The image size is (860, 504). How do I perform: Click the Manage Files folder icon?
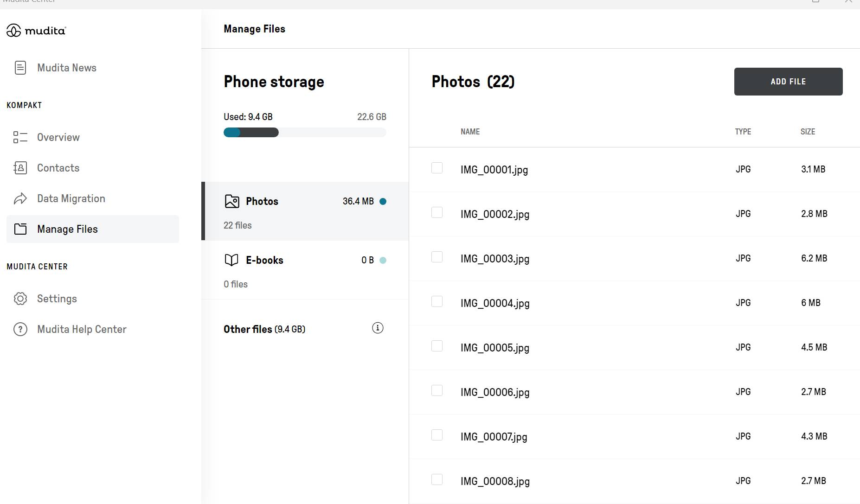click(x=20, y=229)
